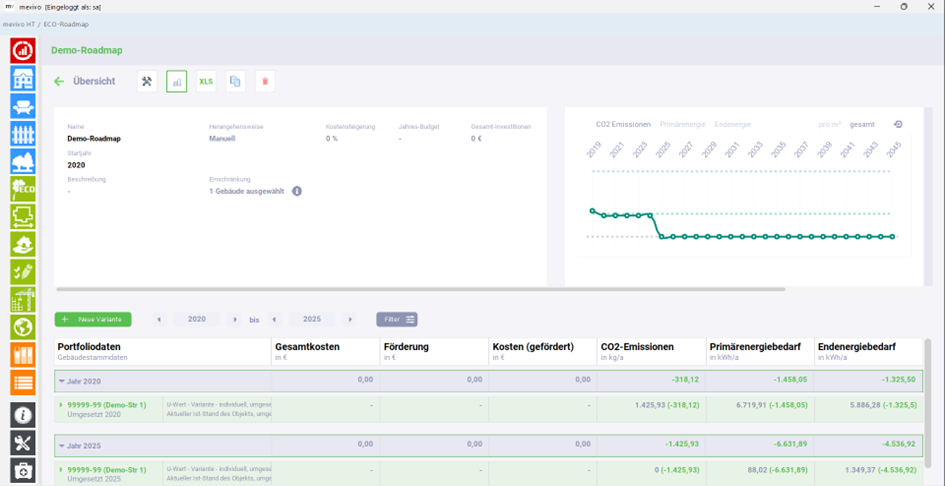The height and width of the screenshot is (486, 945).
Task: Click the Neue Variante button
Action: pyautogui.click(x=93, y=319)
